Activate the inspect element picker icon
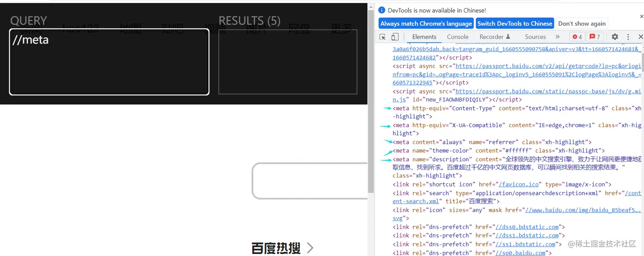 (382, 37)
